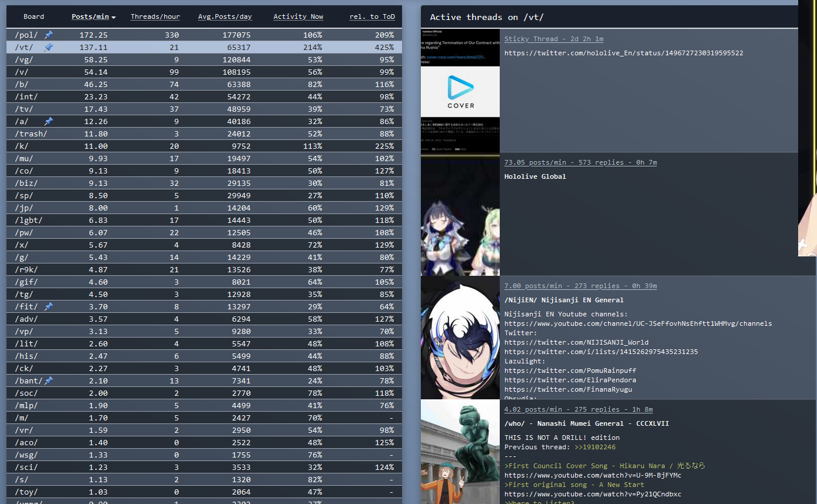Click the sort arrow beside Posts/min

(114, 18)
